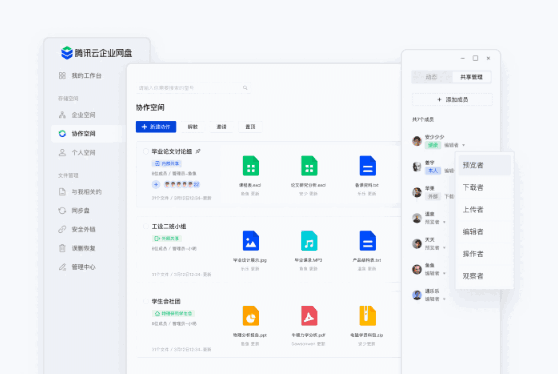Open the red pdf file icon
This screenshot has height=374, width=558.
309,316
